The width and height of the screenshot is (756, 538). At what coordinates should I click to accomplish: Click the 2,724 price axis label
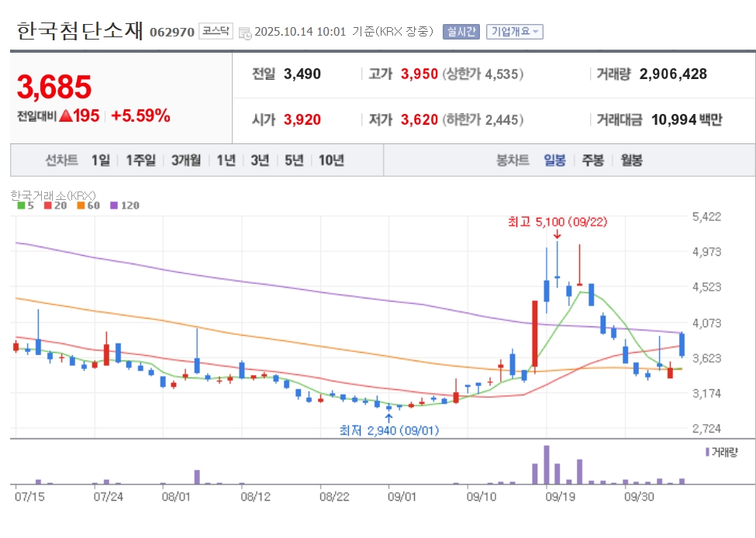707,429
